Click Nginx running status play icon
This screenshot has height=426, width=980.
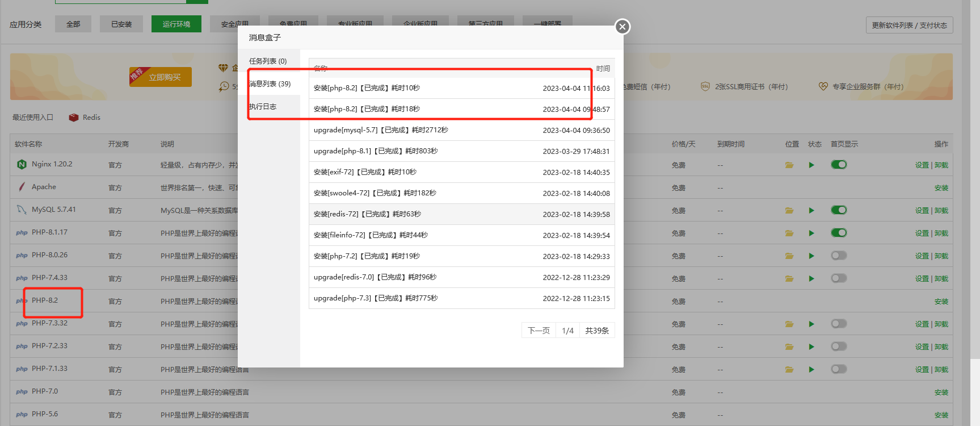(x=811, y=165)
